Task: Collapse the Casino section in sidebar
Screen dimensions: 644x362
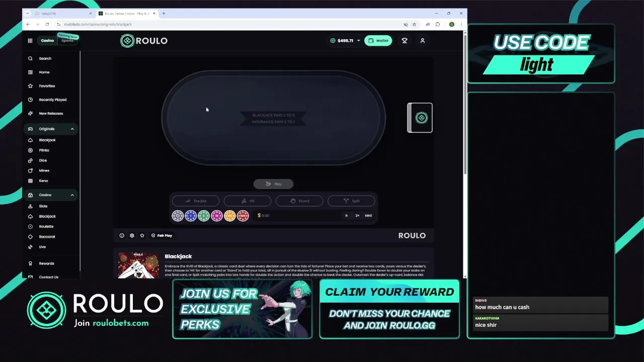Action: (x=72, y=195)
